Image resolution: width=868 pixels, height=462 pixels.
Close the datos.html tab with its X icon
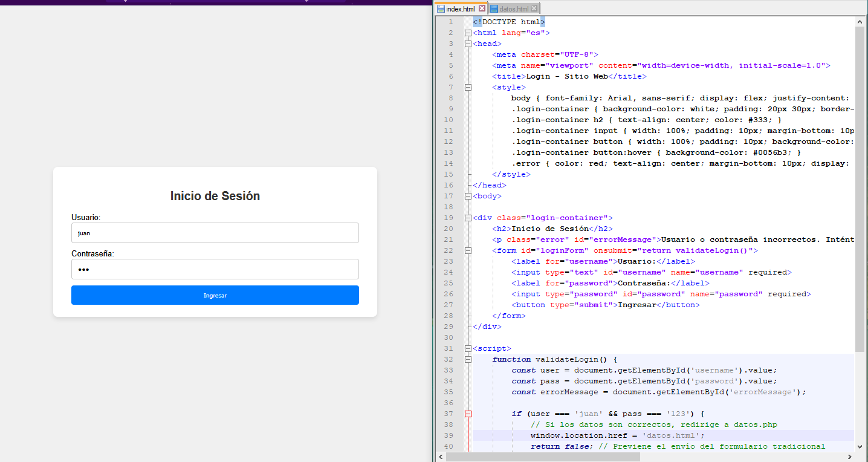tap(534, 8)
